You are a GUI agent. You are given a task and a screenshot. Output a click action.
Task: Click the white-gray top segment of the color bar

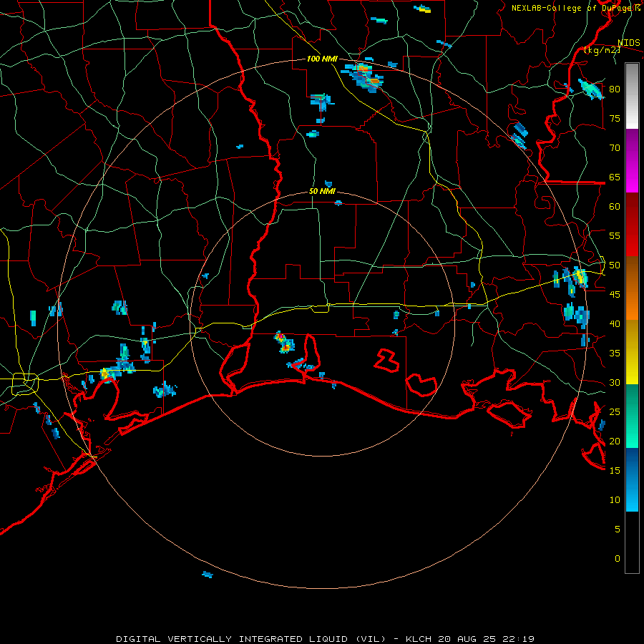point(632,96)
